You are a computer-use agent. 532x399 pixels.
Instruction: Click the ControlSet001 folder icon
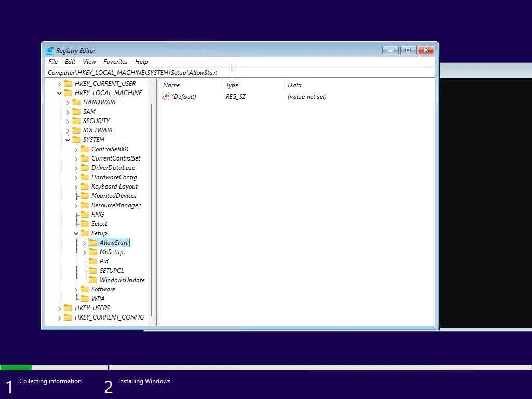click(x=85, y=149)
